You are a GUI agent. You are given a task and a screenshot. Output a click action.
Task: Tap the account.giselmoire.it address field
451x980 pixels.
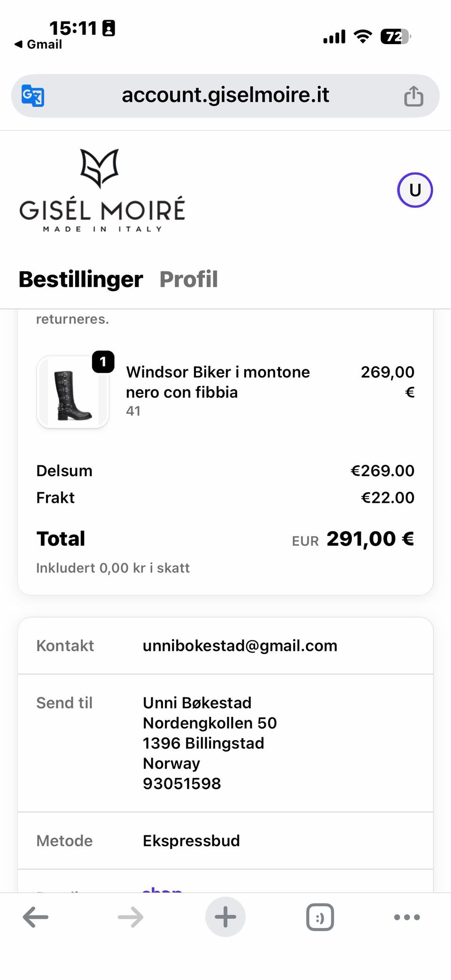(225, 96)
